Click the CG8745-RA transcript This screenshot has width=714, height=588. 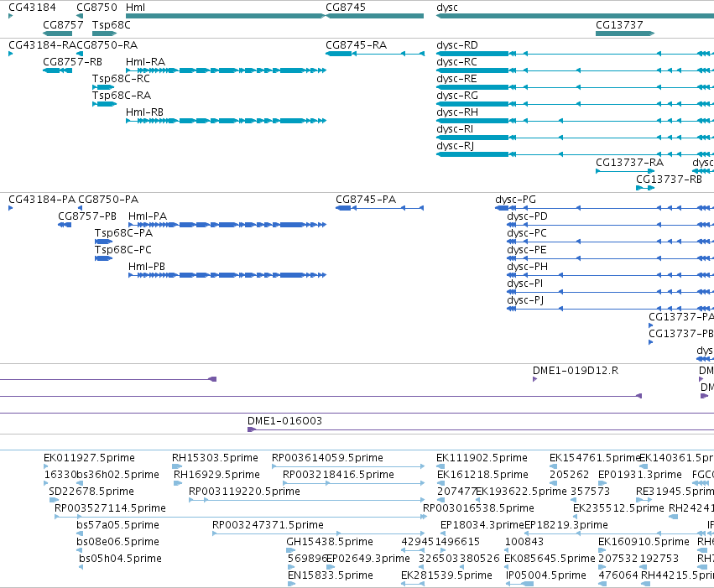(x=375, y=54)
